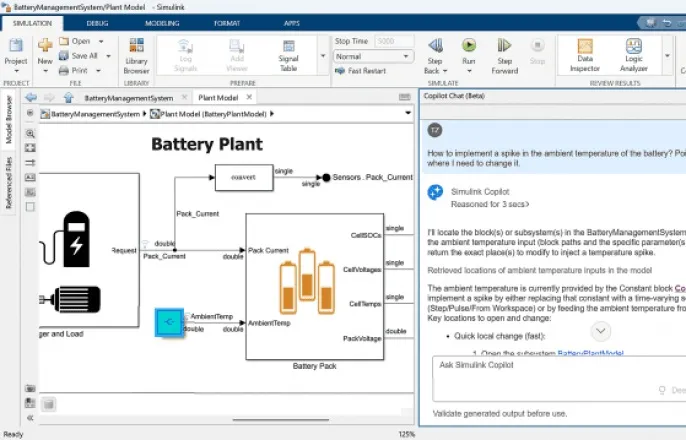Expand 'Reasoned for 3 secs' details

click(490, 204)
